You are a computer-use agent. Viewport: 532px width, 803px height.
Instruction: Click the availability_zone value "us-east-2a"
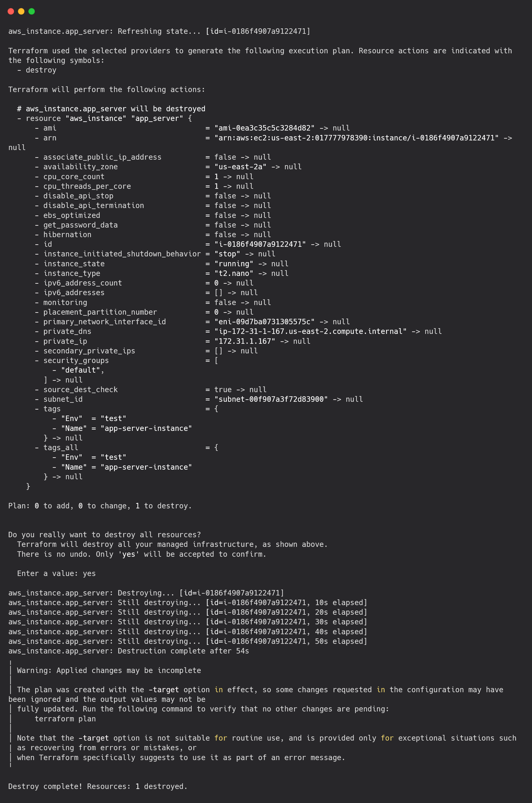(x=240, y=167)
